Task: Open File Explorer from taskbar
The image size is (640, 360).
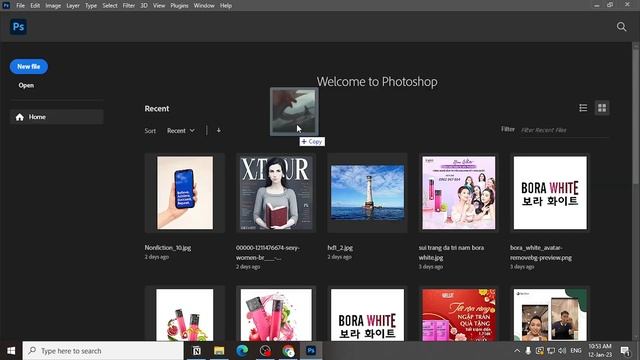Action: (x=219, y=351)
